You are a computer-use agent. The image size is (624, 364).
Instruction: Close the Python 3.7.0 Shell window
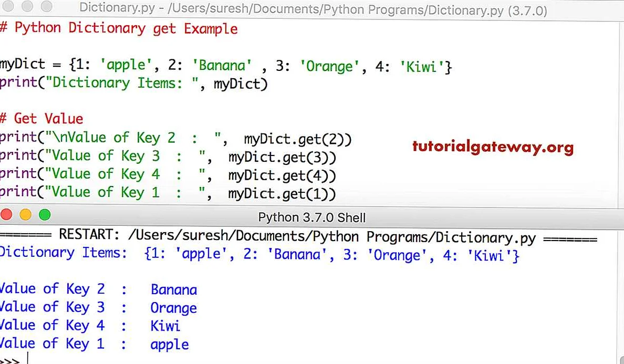click(6, 215)
